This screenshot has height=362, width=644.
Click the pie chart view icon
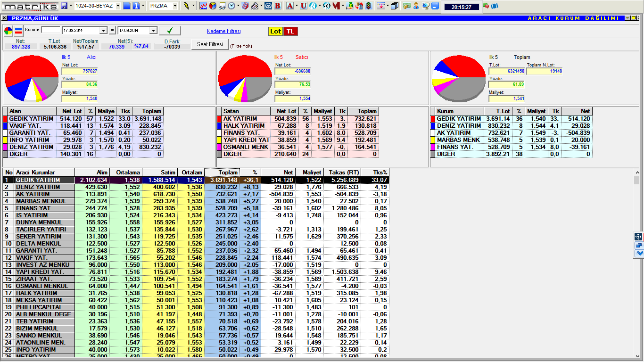pyautogui.click(x=8, y=31)
